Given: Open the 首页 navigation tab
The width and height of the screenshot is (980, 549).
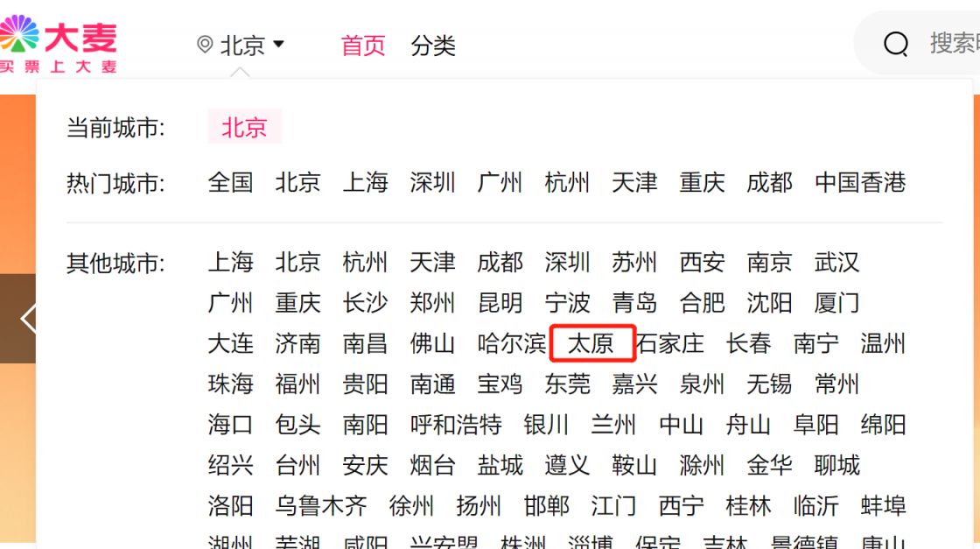Looking at the screenshot, I should pyautogui.click(x=363, y=45).
